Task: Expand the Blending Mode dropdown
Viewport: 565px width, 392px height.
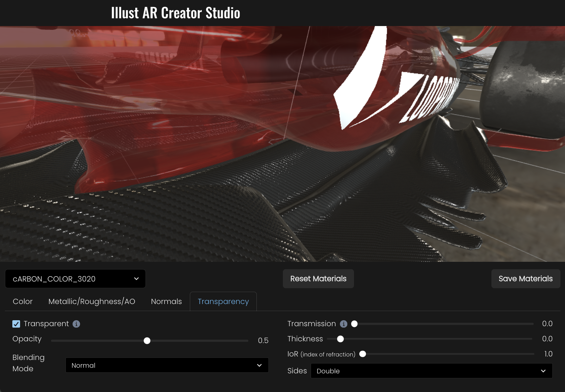Action: (167, 365)
